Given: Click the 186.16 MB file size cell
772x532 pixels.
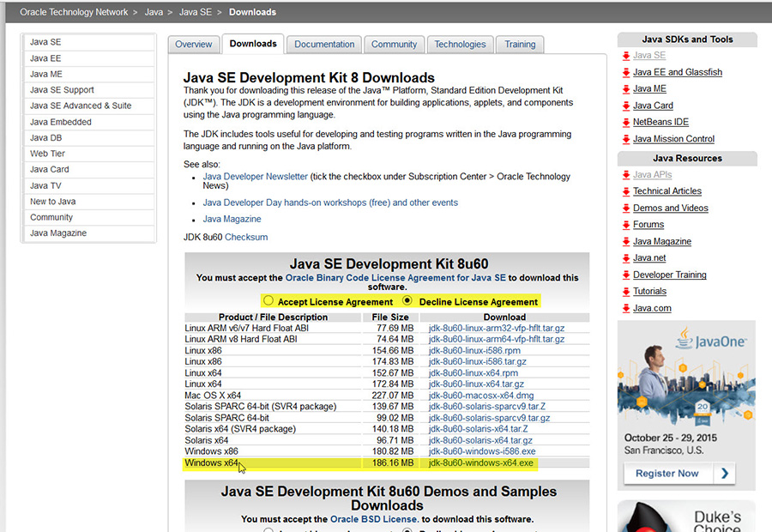Looking at the screenshot, I should (x=393, y=463).
